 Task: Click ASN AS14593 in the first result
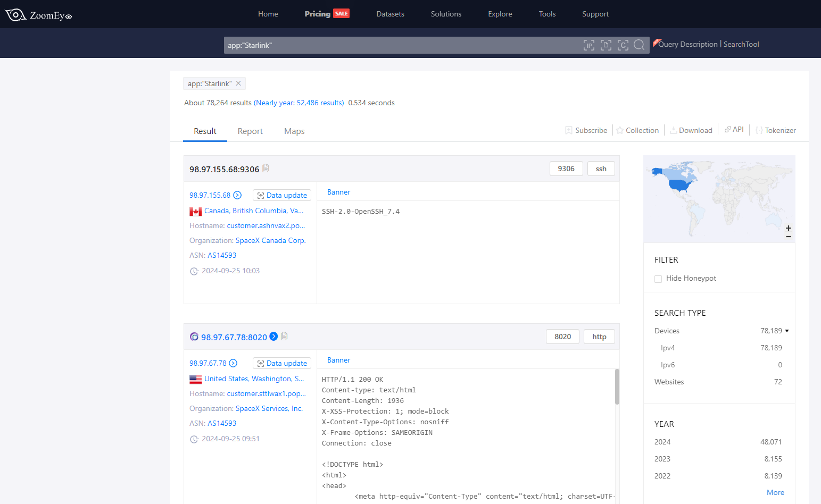(222, 255)
